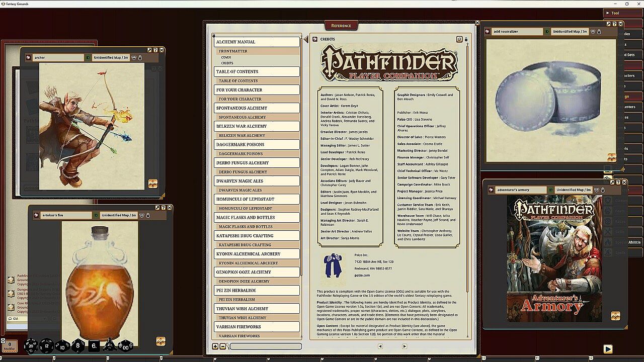Click help icon on adventurer's armory window
This screenshot has width=644, height=362.
[618, 183]
